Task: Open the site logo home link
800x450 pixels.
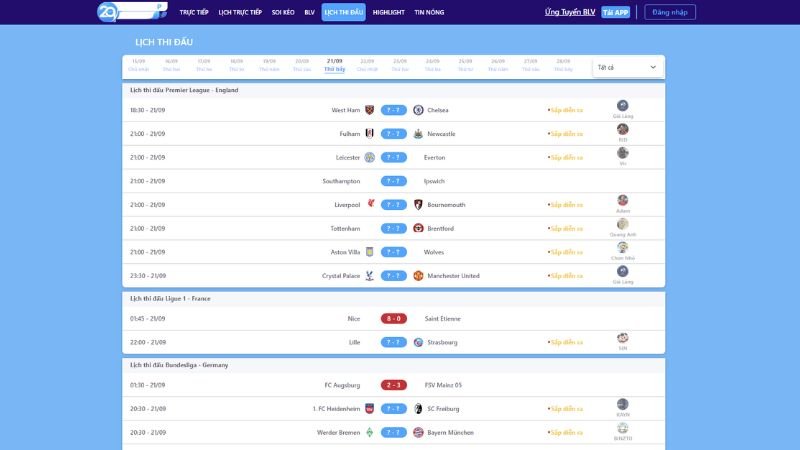Action: [132, 12]
